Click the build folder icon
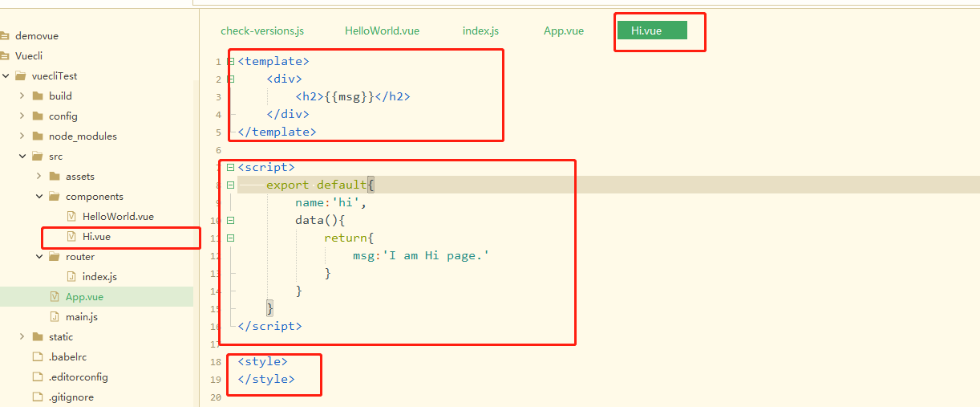 click(x=38, y=96)
